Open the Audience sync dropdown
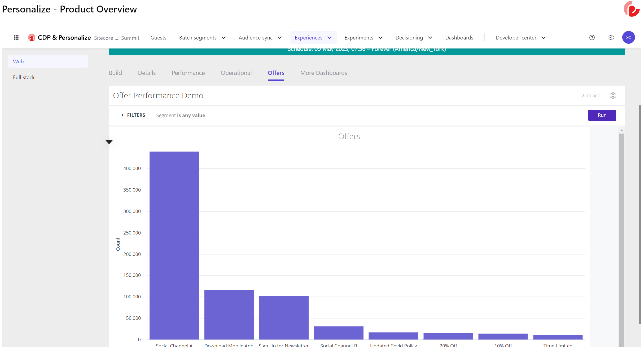The image size is (644, 350). (x=260, y=38)
